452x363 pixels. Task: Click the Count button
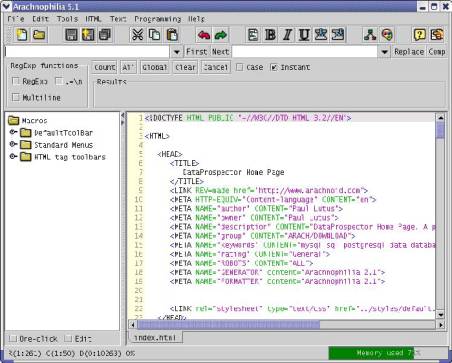(x=105, y=67)
